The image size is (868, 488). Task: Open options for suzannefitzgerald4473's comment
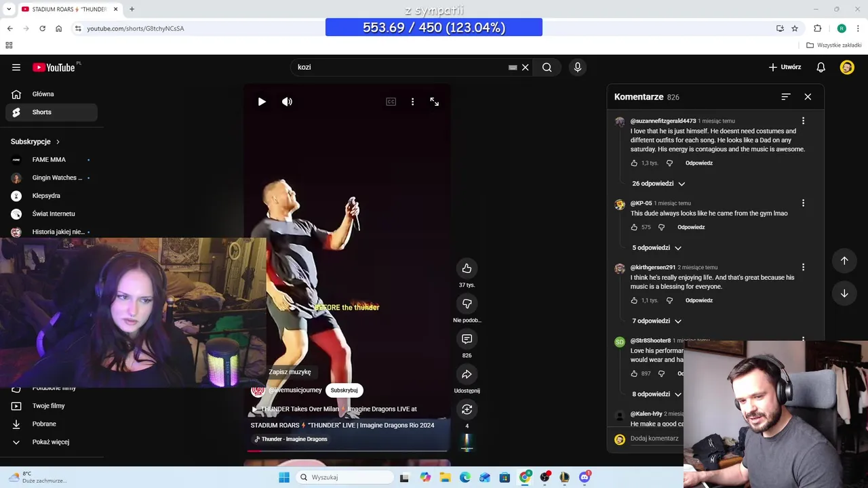pyautogui.click(x=803, y=121)
